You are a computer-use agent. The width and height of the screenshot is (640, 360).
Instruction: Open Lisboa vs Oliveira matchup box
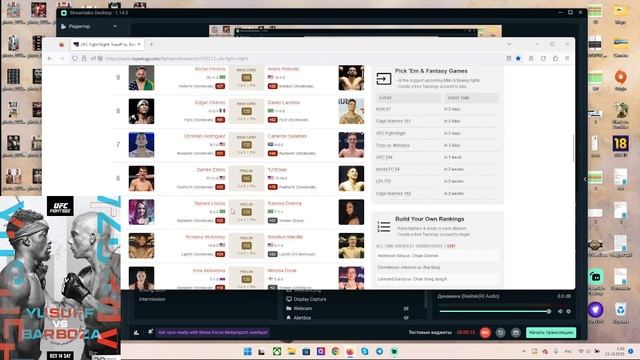(x=247, y=212)
